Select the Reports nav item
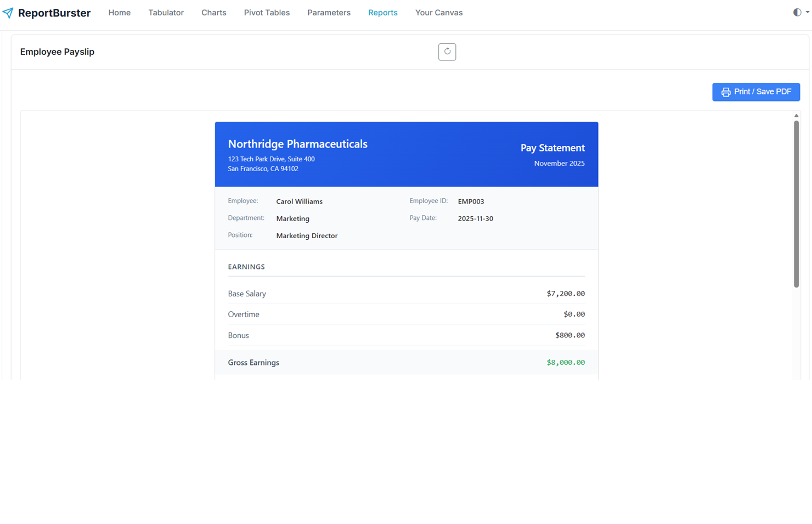812x524 pixels. point(382,13)
